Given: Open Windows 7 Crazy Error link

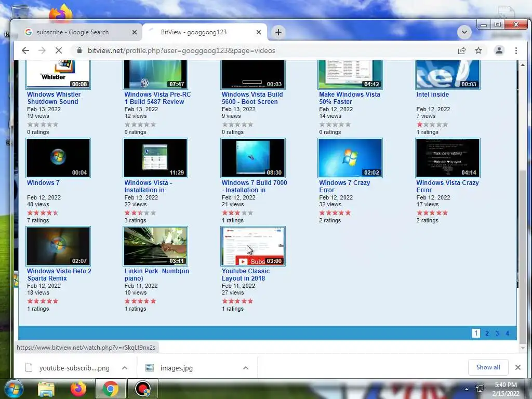Looking at the screenshot, I should pyautogui.click(x=344, y=187).
